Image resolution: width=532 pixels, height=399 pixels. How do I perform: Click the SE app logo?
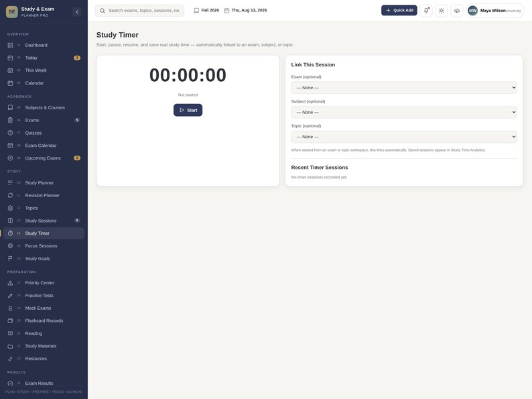click(x=12, y=12)
